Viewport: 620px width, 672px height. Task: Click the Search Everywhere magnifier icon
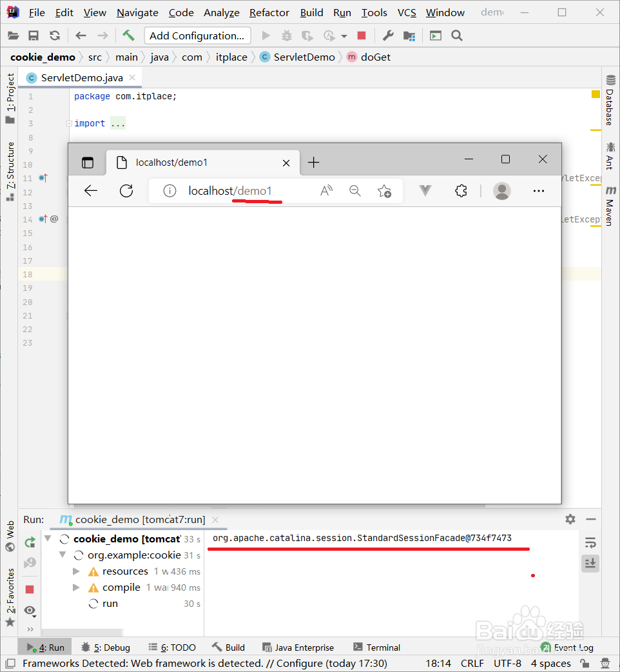pyautogui.click(x=457, y=35)
